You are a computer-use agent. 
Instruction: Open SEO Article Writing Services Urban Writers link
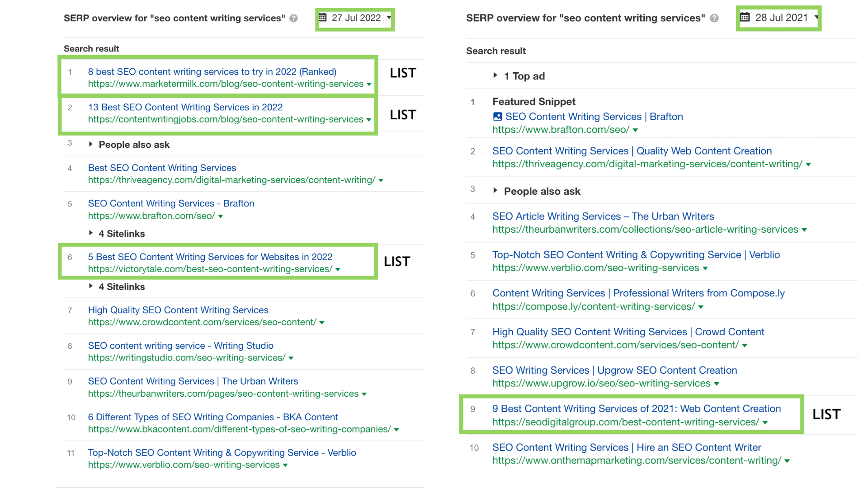coord(603,216)
